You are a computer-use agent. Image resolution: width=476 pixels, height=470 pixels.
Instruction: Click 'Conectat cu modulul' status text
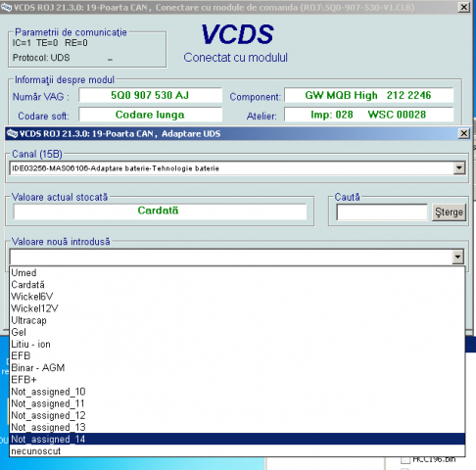(x=235, y=58)
